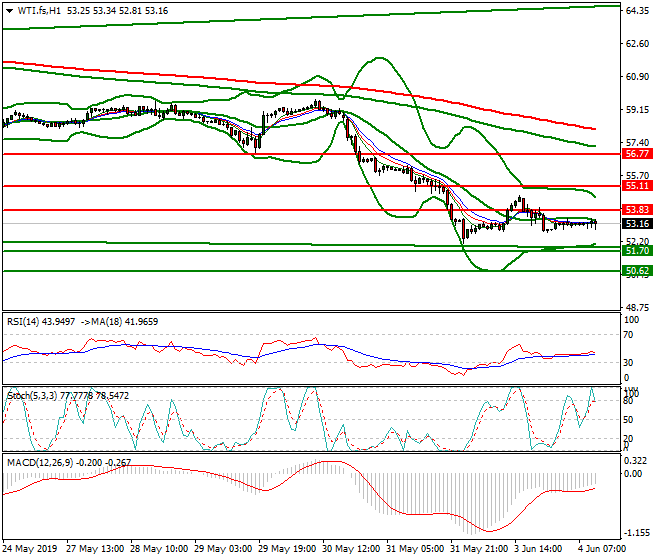
Task: Select the 53.16 current price label
Action: point(637,224)
